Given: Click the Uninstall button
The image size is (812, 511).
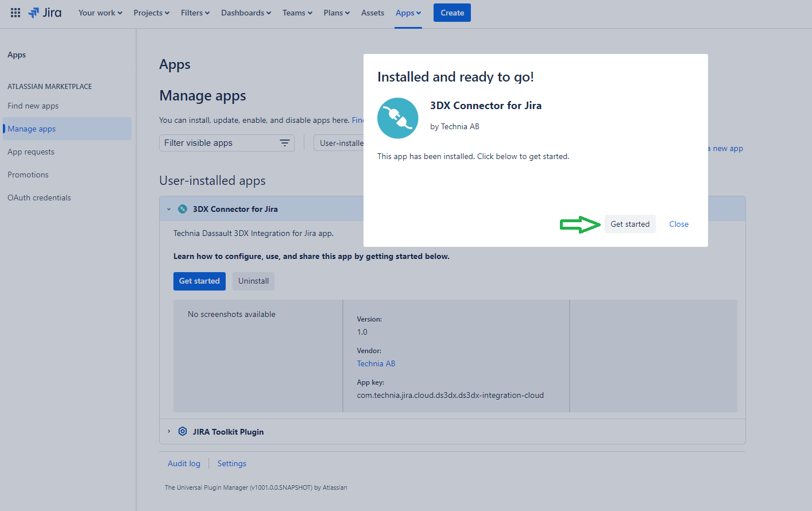Looking at the screenshot, I should pos(253,281).
